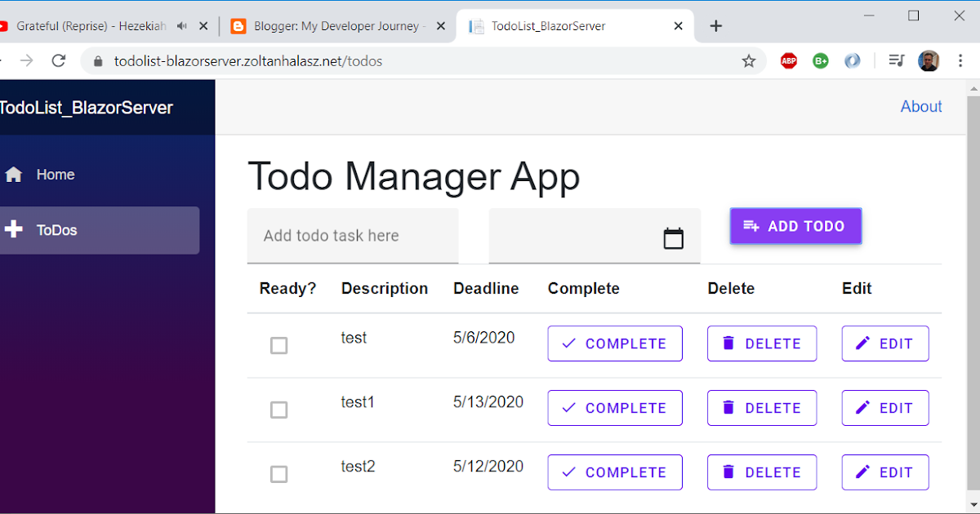Click the checkmark icon on test's COMPLETE button
The width and height of the screenshot is (980, 514).
[x=571, y=343]
